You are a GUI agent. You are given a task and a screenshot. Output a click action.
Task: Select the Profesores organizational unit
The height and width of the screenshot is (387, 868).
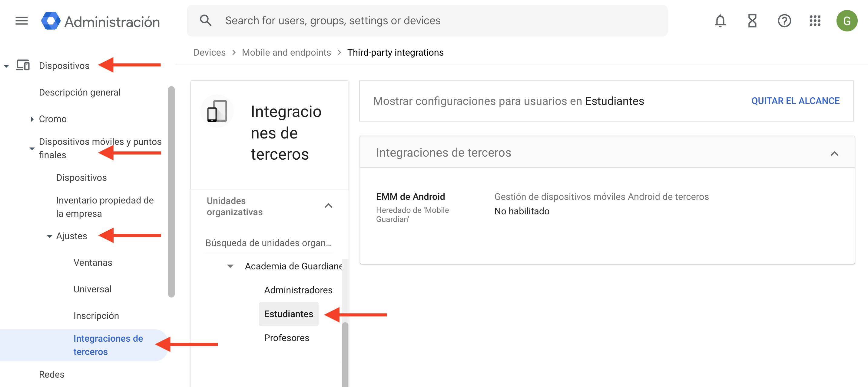click(x=287, y=338)
